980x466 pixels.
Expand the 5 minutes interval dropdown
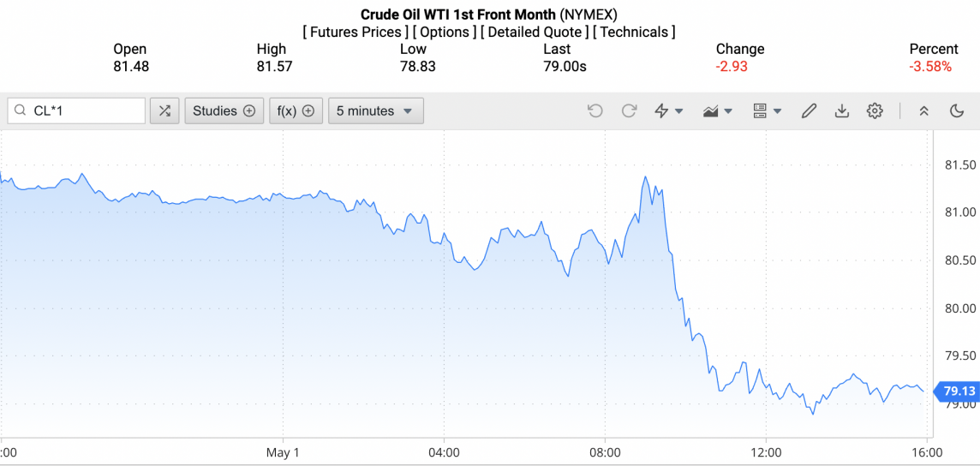(375, 111)
